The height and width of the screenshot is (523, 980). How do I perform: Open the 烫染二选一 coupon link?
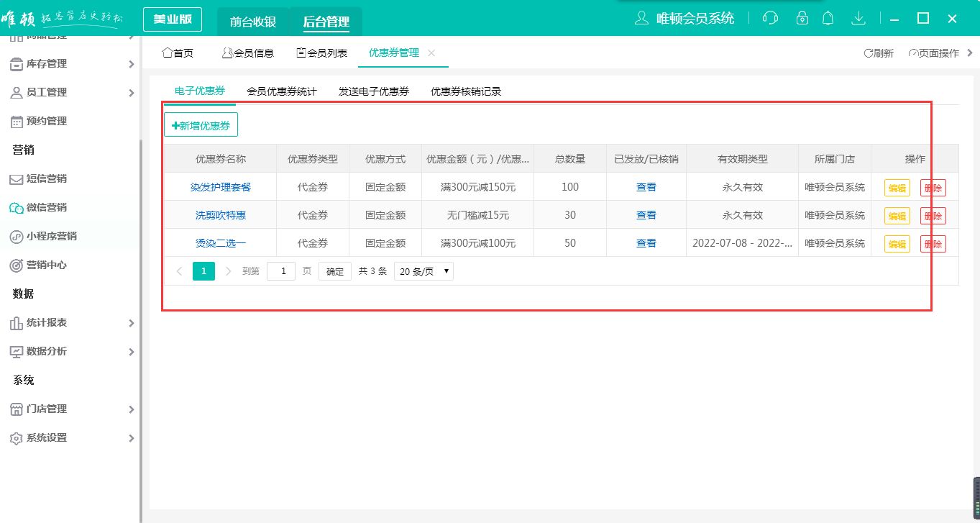pos(221,243)
